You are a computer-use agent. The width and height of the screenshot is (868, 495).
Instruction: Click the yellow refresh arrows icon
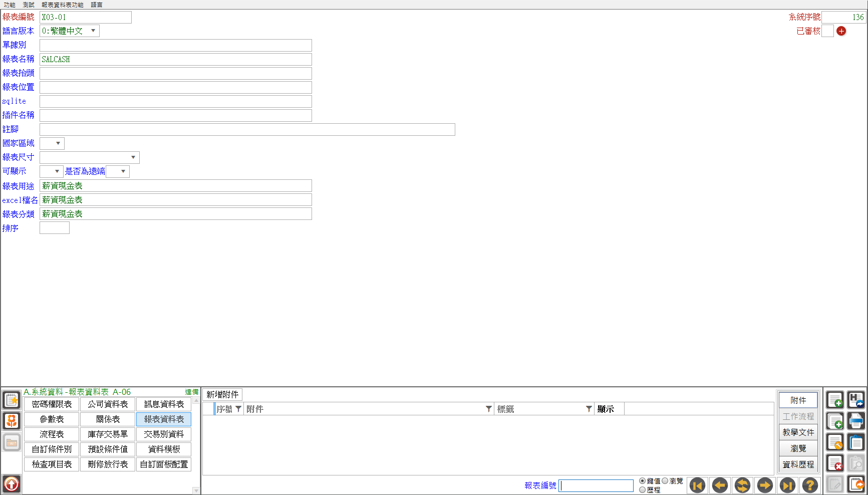point(742,485)
